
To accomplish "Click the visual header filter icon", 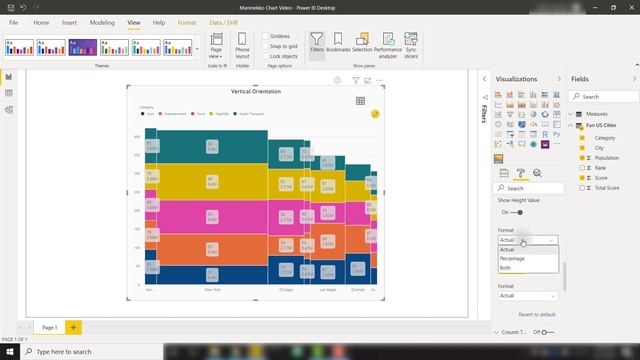I will (x=356, y=80).
